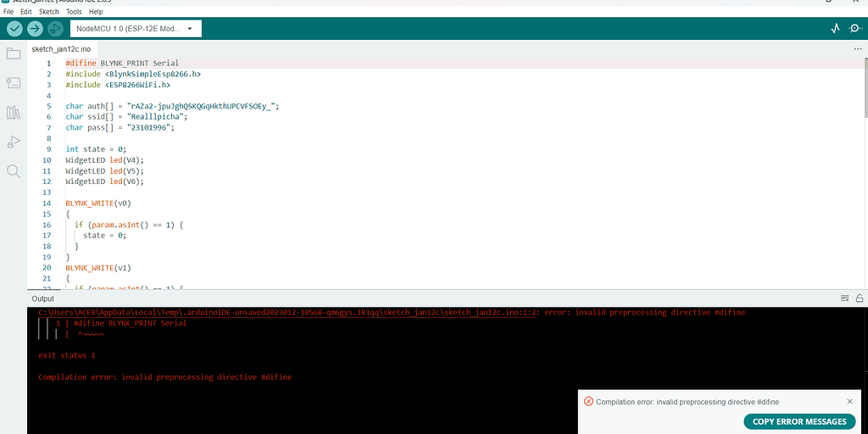This screenshot has width=868, height=434.
Task: Open the editor tab overflow menu
Action: click(x=858, y=49)
